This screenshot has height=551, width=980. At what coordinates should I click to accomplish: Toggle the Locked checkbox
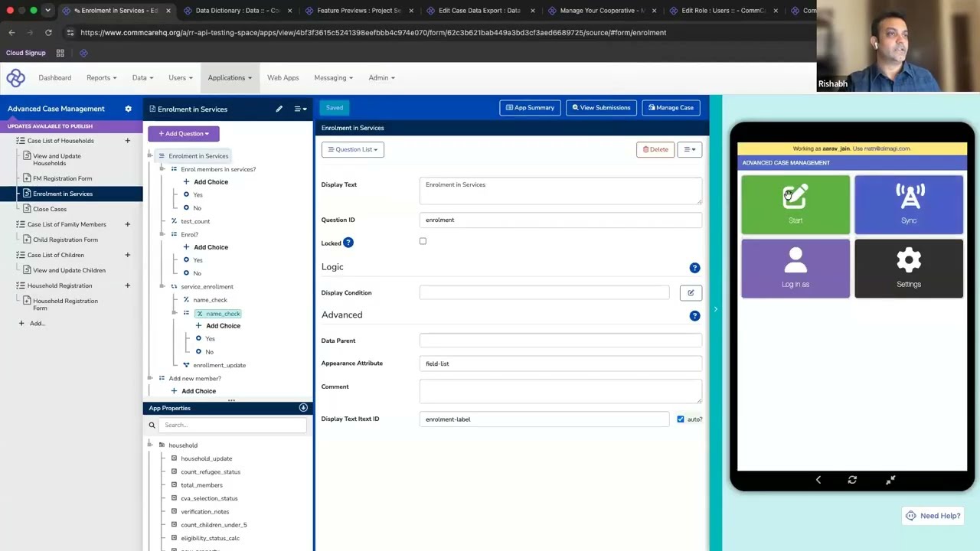423,241
